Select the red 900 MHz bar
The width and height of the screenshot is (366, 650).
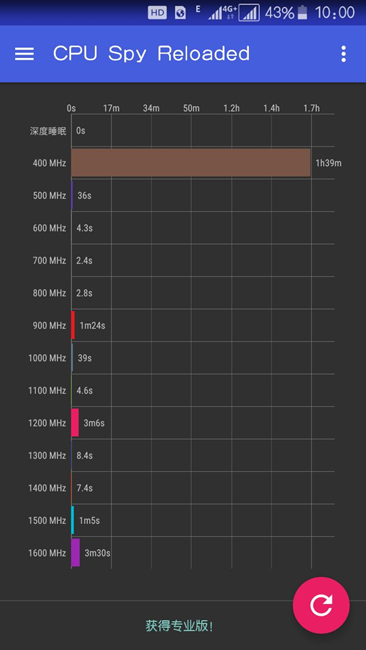(73, 325)
